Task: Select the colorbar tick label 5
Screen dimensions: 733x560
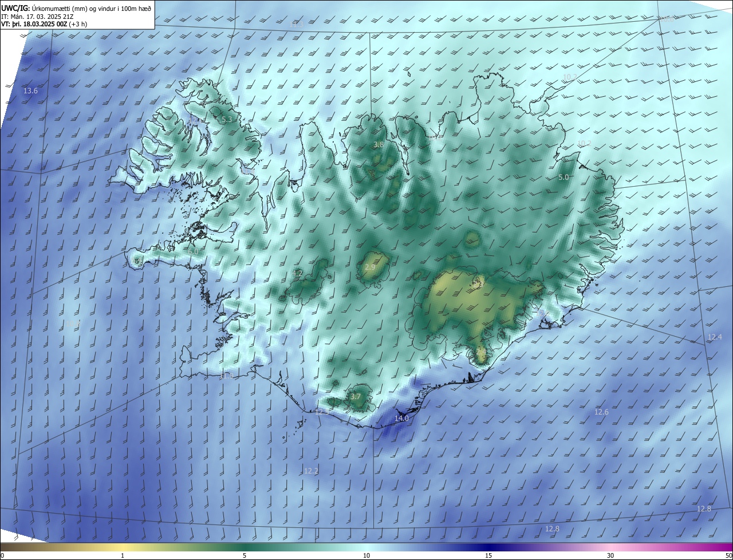Action: 245,556
